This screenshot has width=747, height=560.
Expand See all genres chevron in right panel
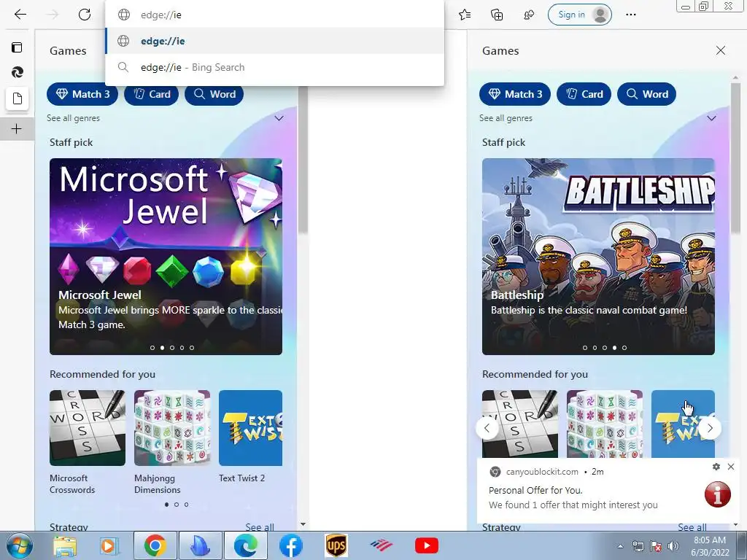click(712, 118)
